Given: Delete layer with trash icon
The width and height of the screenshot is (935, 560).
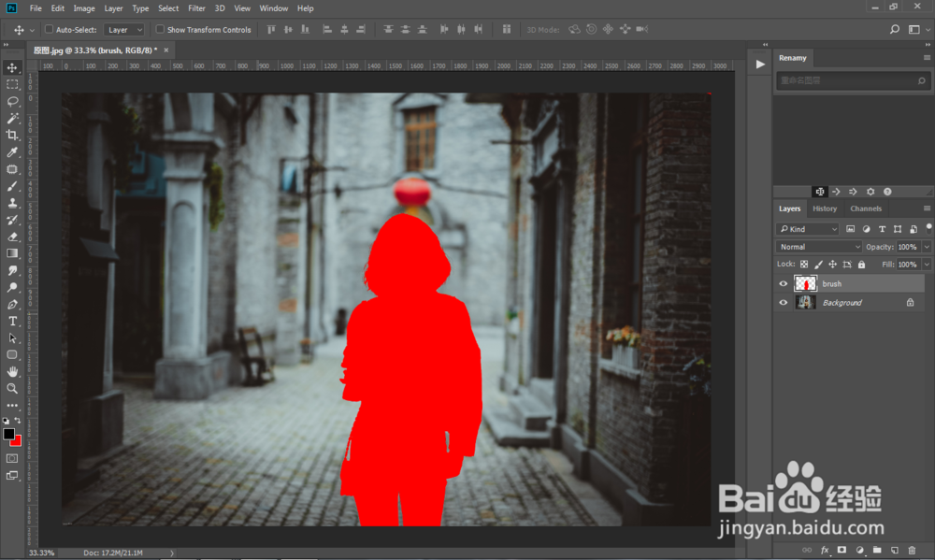Looking at the screenshot, I should 912,550.
